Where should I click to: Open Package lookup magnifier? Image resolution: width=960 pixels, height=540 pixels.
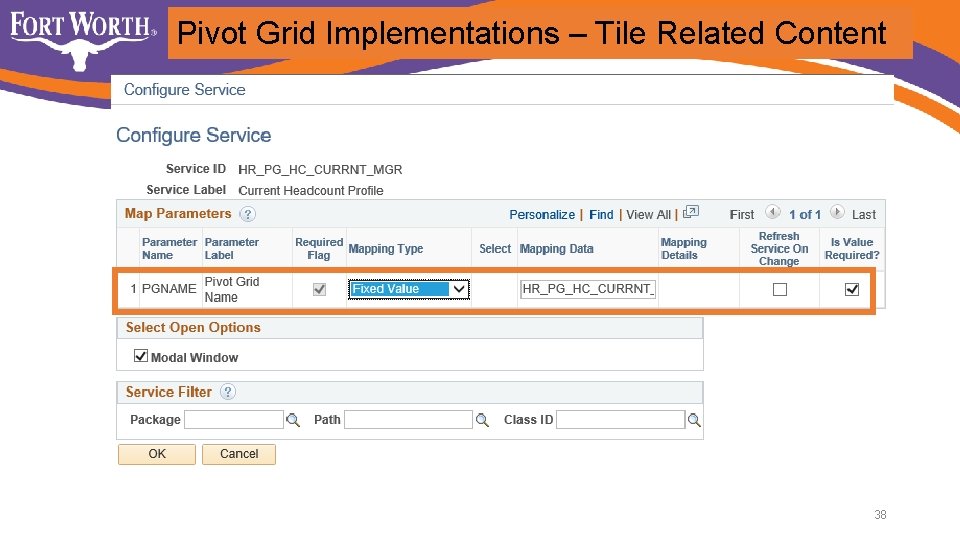[293, 420]
